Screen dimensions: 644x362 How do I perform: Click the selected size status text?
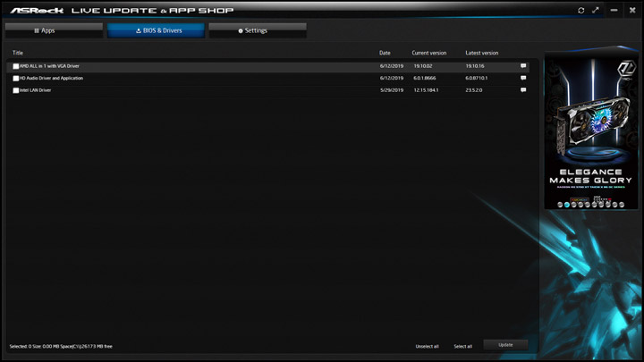(x=61, y=347)
